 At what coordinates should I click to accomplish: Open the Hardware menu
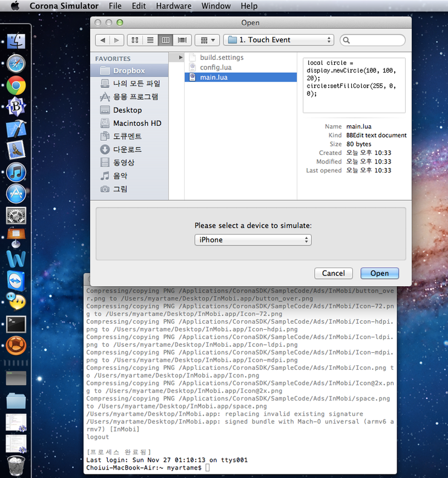click(174, 6)
